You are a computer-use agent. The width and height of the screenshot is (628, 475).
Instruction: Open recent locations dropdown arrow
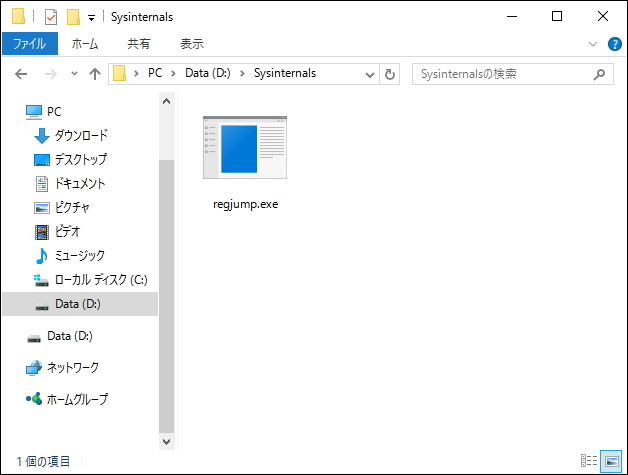pyautogui.click(x=74, y=74)
